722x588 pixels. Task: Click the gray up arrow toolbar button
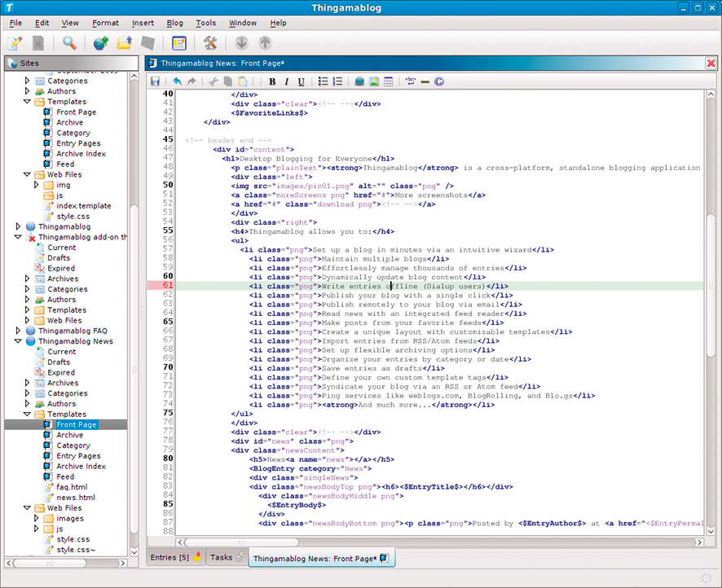265,43
